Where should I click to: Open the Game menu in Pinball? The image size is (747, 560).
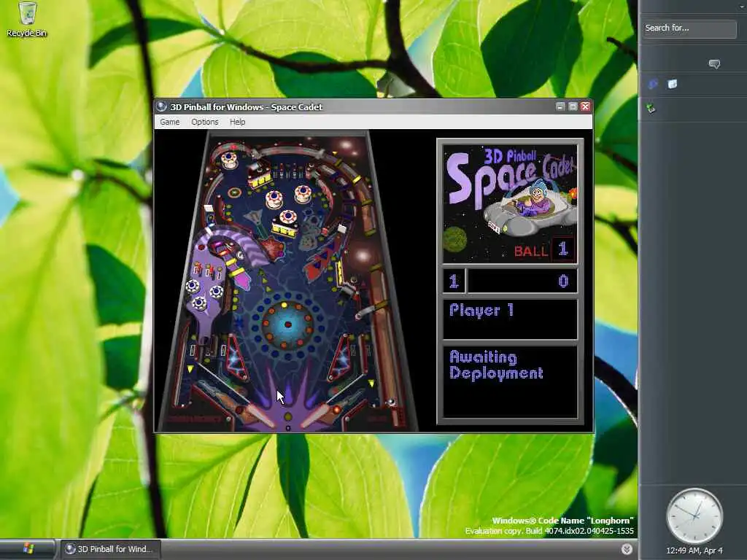(169, 122)
